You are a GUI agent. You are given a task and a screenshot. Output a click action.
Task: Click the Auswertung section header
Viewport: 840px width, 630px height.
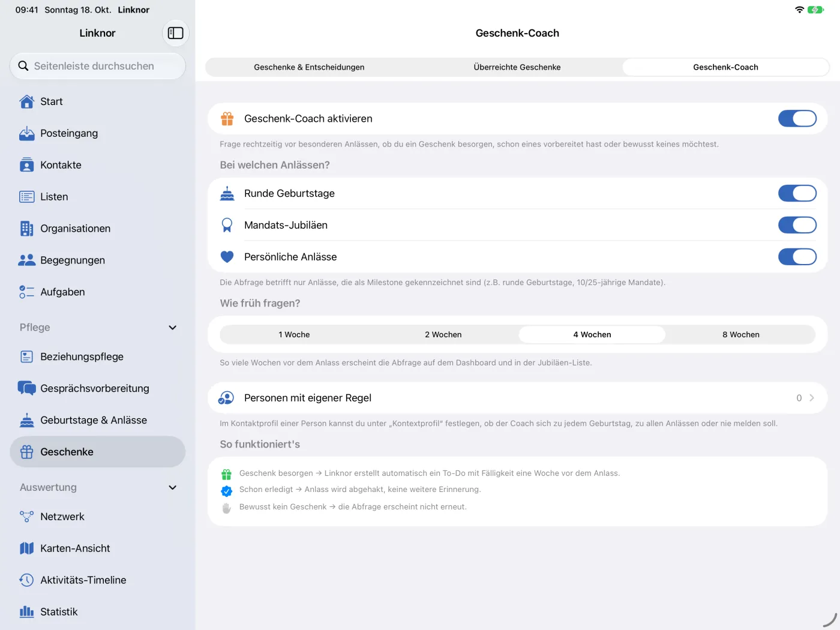48,488
